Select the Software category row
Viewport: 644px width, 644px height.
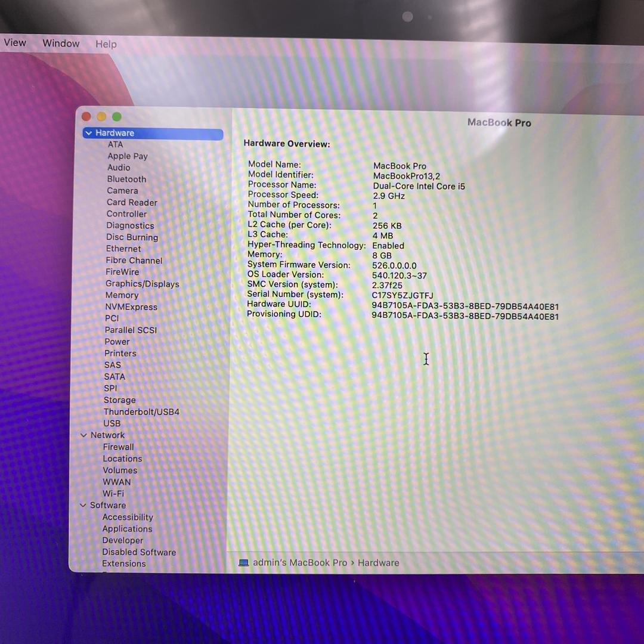click(x=108, y=505)
